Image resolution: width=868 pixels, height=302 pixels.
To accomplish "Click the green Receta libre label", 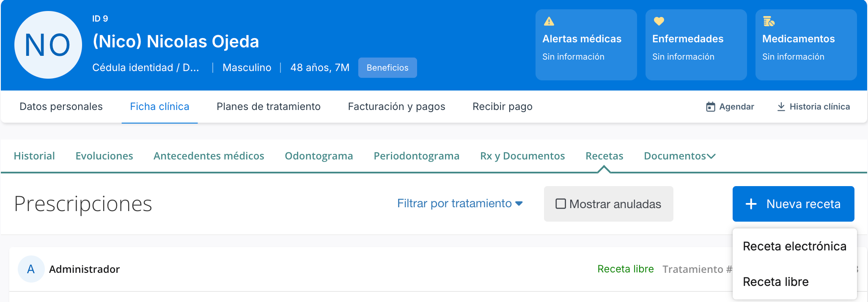I will tap(626, 269).
